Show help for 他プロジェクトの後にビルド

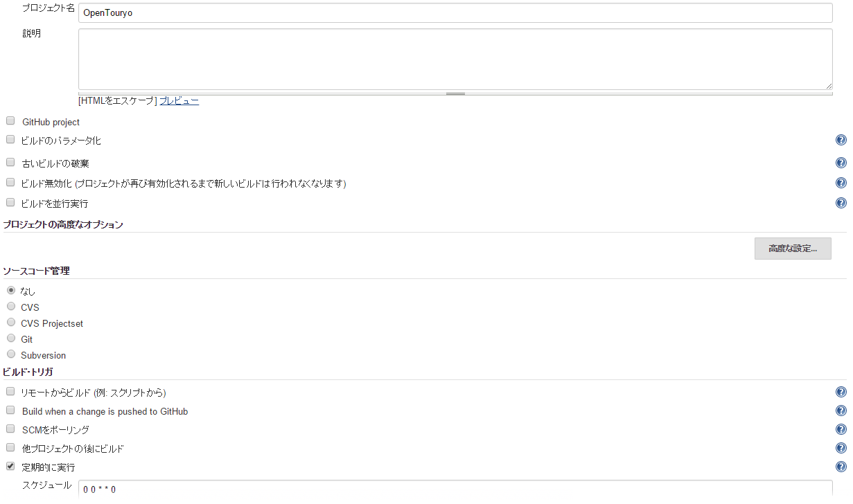coord(841,449)
